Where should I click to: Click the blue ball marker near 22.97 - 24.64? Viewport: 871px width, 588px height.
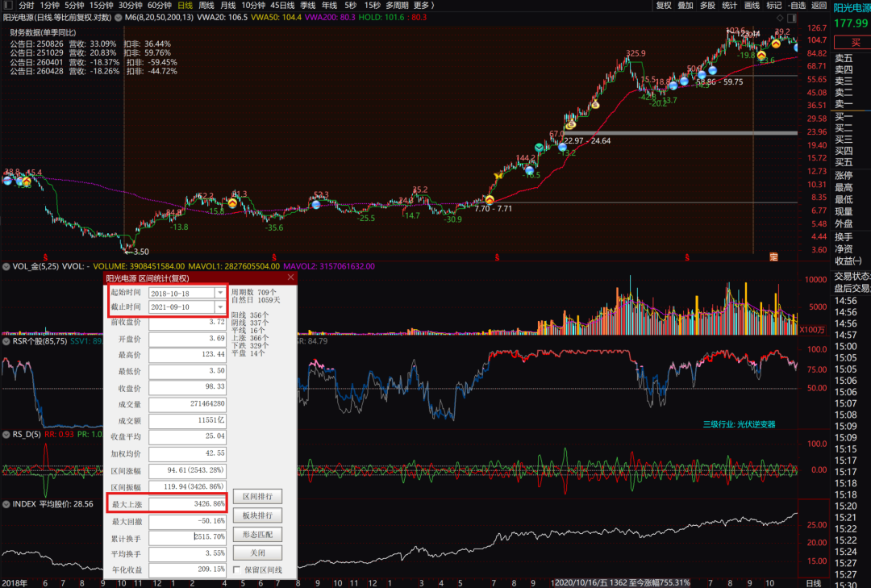coord(562,148)
